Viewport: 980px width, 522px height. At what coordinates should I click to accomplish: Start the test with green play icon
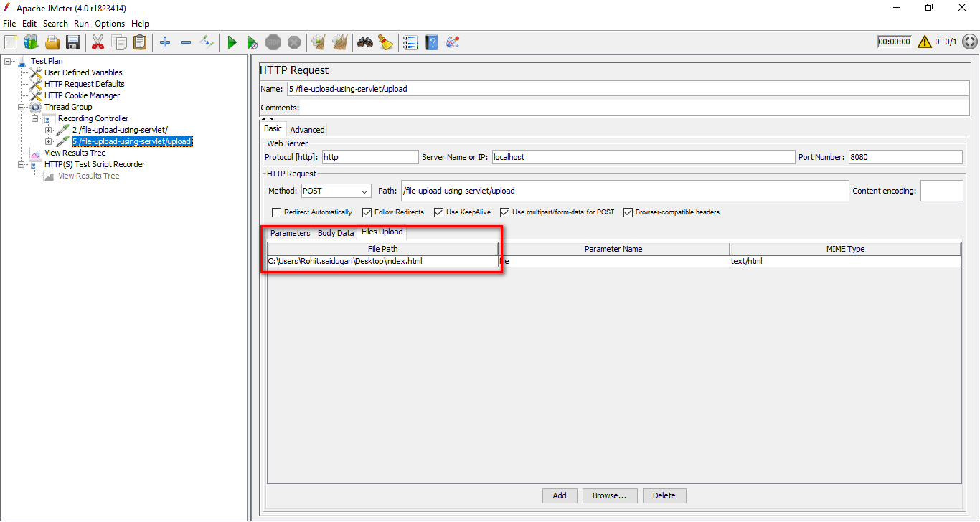[232, 42]
